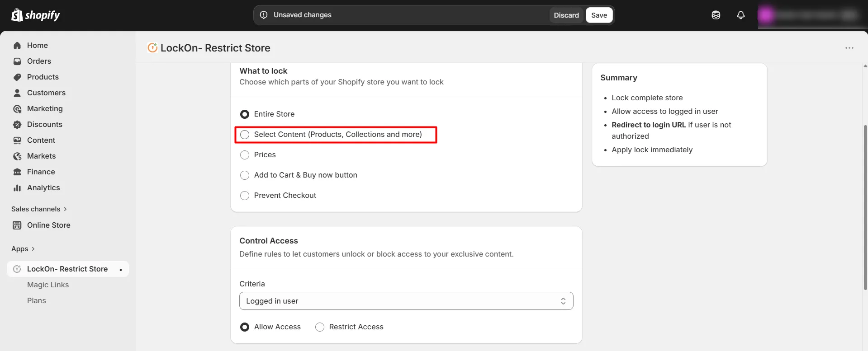This screenshot has width=868, height=351.
Task: Click the Summary card heading
Action: (x=619, y=78)
